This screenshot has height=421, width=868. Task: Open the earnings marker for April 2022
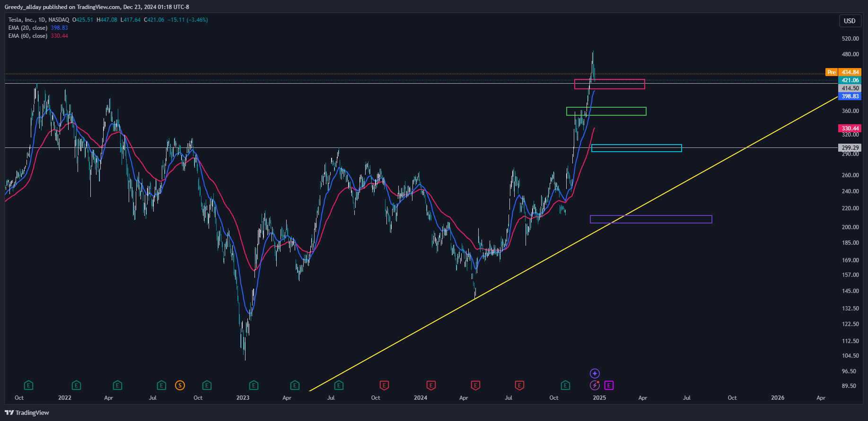117,386
